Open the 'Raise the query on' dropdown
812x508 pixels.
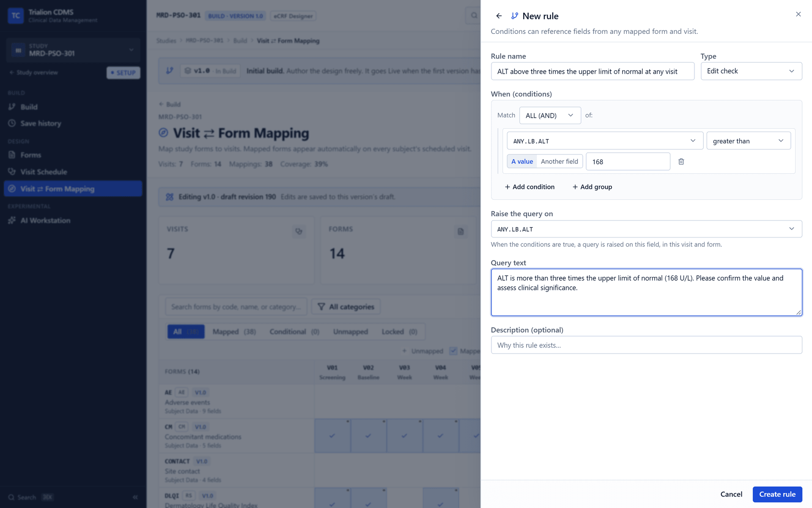(x=646, y=229)
